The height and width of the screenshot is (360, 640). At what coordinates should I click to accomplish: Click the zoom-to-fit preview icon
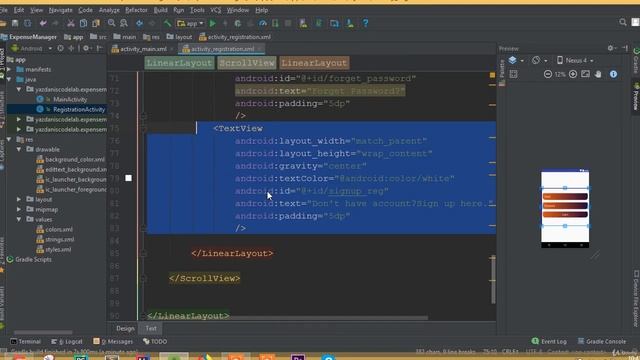[x=585, y=74]
